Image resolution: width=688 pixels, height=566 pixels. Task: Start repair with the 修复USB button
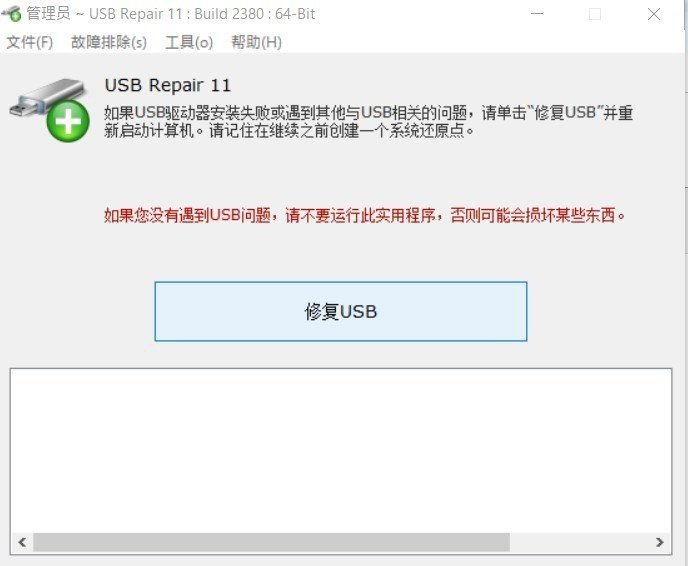point(341,311)
